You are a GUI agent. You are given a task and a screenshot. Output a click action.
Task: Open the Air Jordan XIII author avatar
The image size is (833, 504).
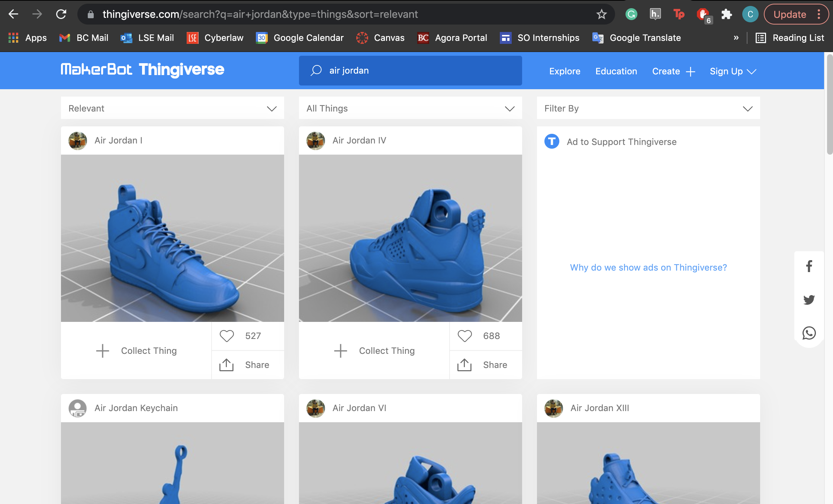click(554, 408)
